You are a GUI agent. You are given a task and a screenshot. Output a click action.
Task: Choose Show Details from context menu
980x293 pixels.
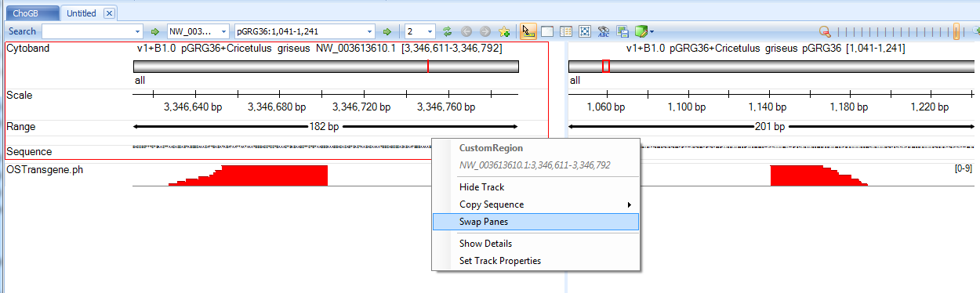coord(536,244)
